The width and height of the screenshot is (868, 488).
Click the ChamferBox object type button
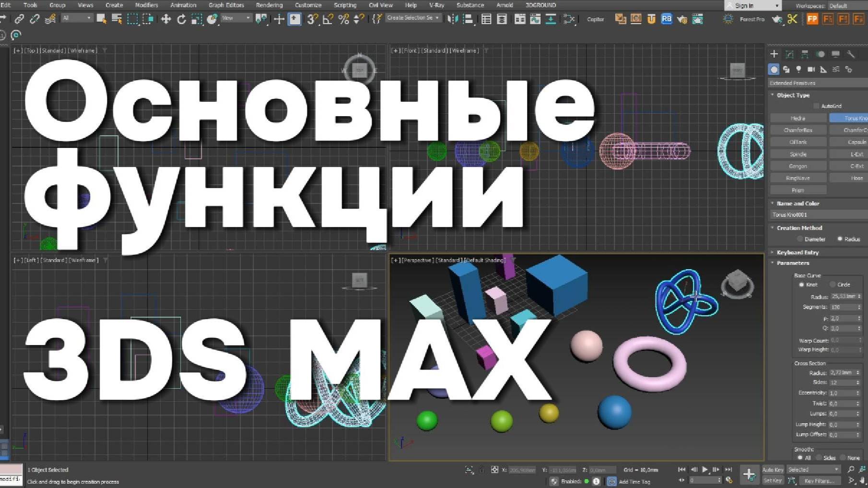click(x=798, y=130)
